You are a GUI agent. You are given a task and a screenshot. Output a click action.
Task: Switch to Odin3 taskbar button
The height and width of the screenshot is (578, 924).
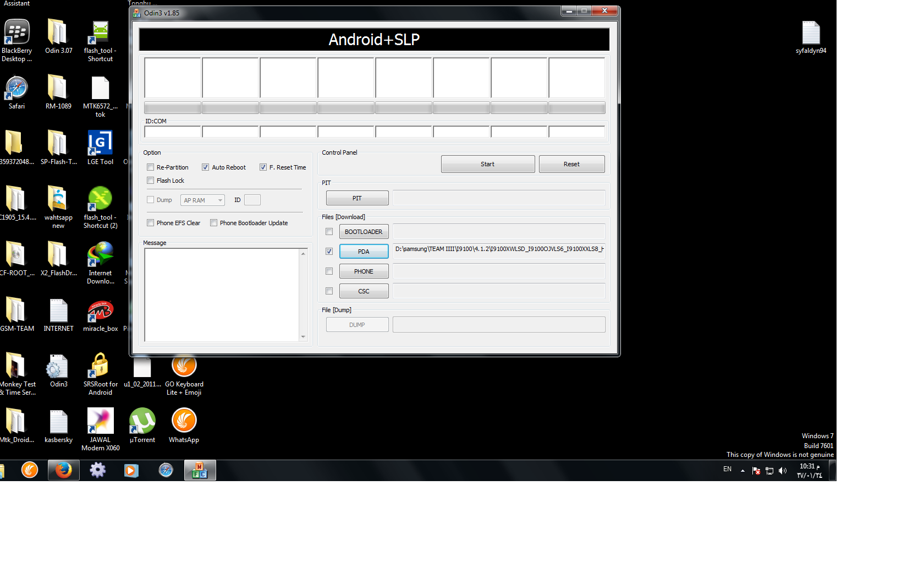[200, 470]
